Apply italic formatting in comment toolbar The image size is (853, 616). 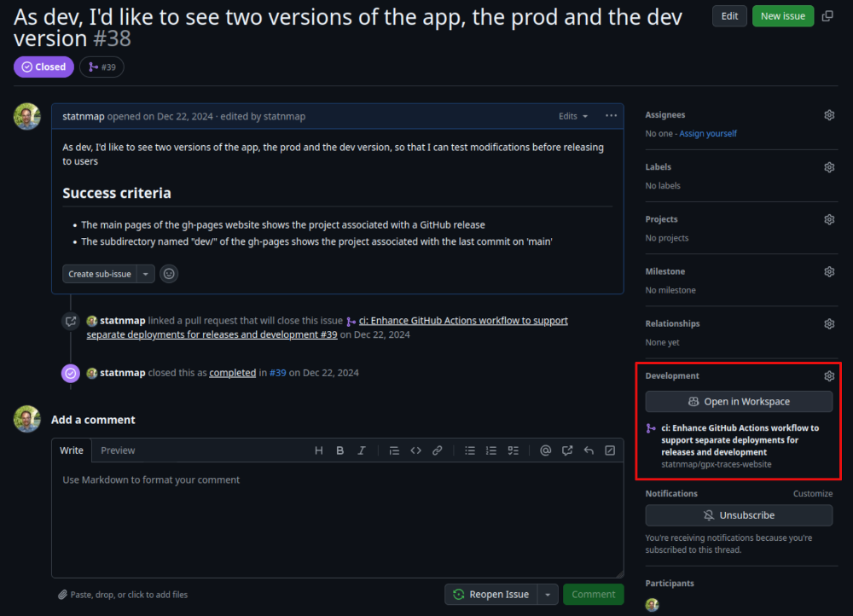pyautogui.click(x=361, y=450)
